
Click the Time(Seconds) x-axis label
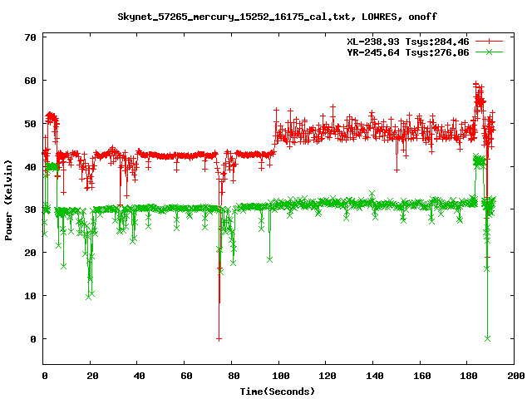pos(277,392)
